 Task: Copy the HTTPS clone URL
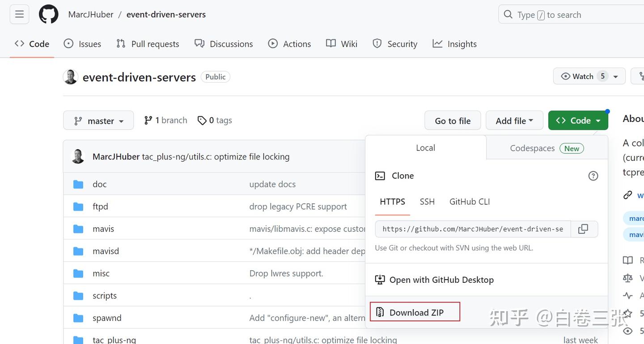[x=583, y=229]
